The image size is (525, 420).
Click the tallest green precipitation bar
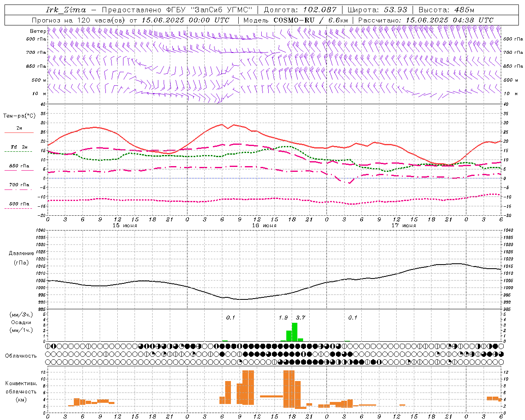point(294,332)
